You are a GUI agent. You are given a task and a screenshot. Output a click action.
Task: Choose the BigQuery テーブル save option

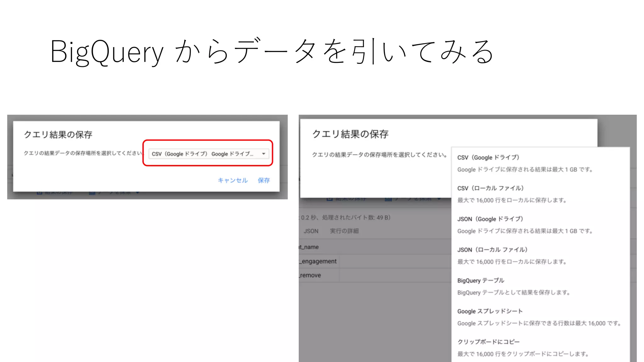tap(541, 286)
